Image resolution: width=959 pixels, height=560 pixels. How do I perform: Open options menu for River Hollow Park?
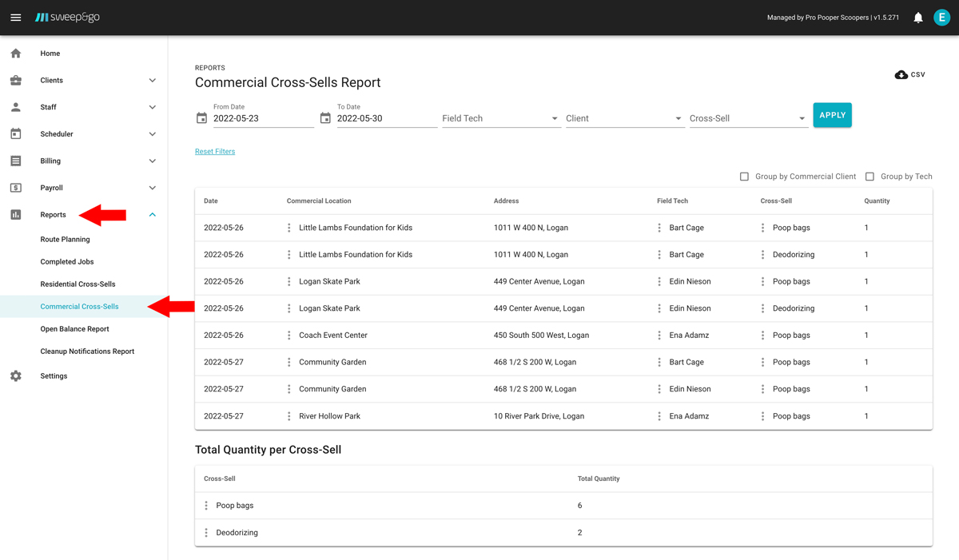289,416
